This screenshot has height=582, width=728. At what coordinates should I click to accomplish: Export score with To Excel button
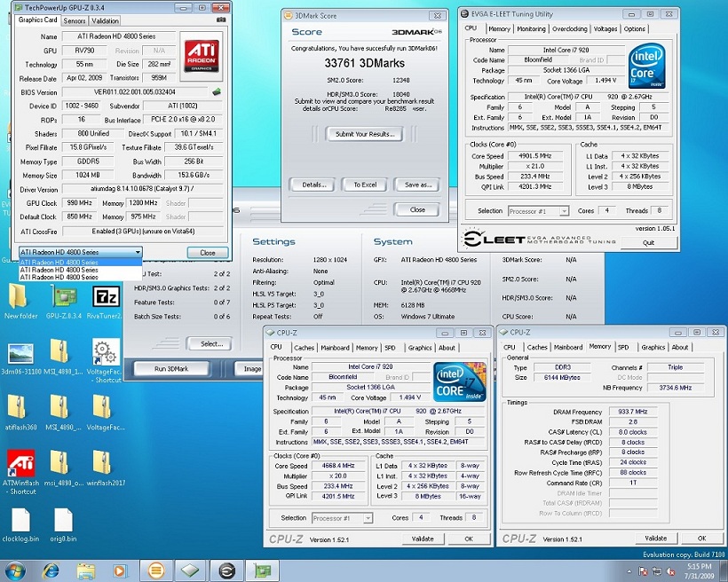pyautogui.click(x=365, y=185)
